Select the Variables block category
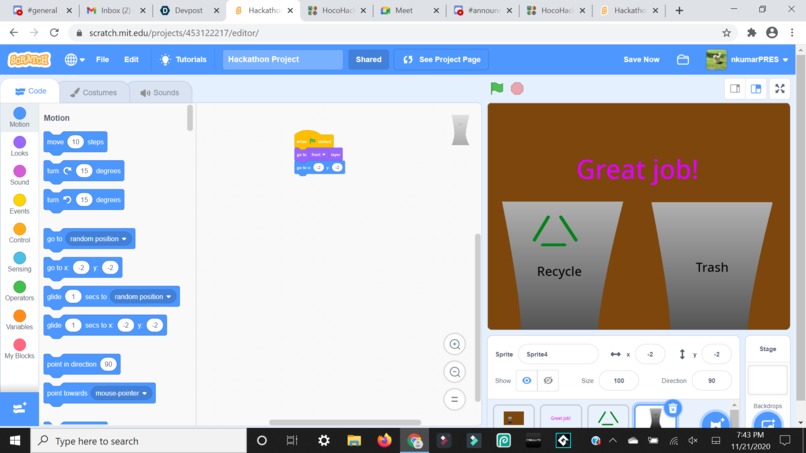This screenshot has height=453, width=806. [20, 320]
